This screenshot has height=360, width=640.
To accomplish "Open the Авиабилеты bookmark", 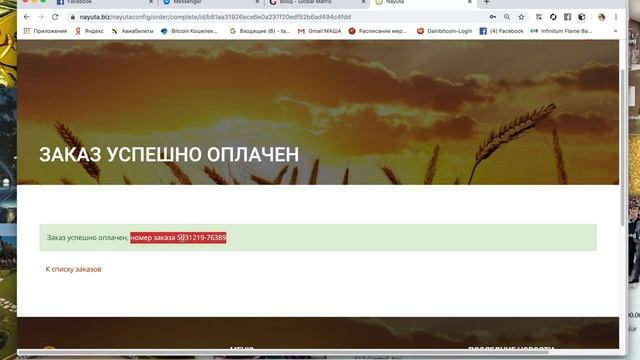I will click(133, 31).
